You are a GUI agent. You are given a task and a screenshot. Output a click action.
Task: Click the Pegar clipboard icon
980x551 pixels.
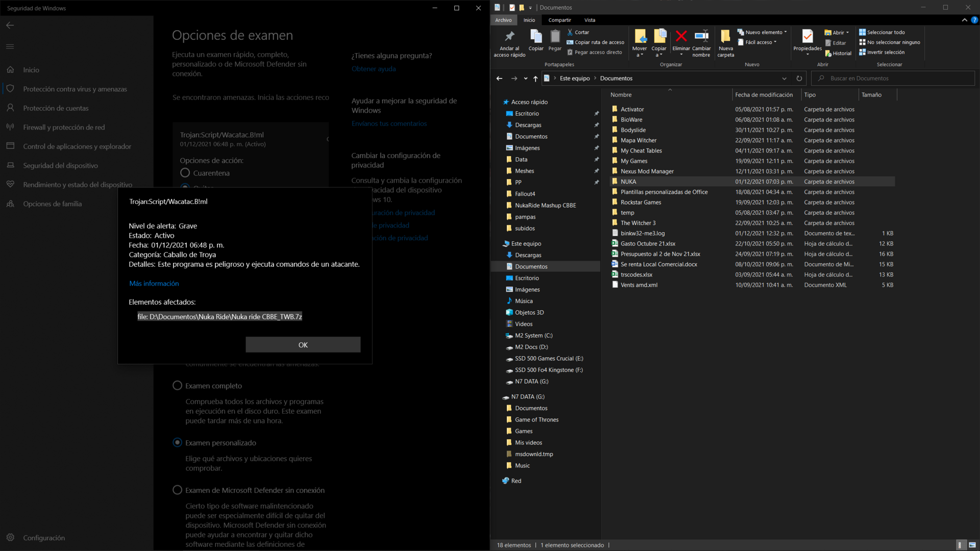pos(555,37)
